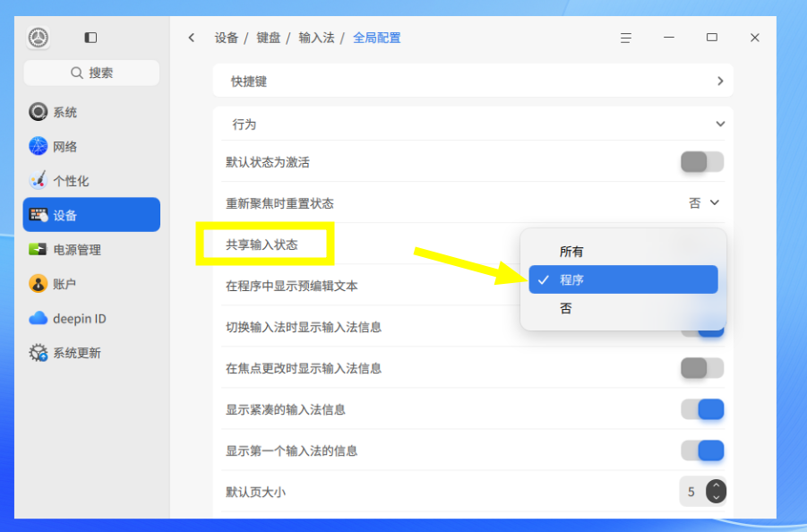Go to 输入法 breadcrumb

pos(316,39)
